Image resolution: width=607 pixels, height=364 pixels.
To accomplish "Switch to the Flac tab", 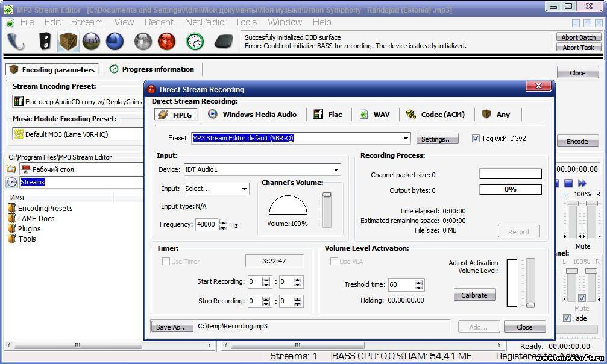I will point(328,115).
